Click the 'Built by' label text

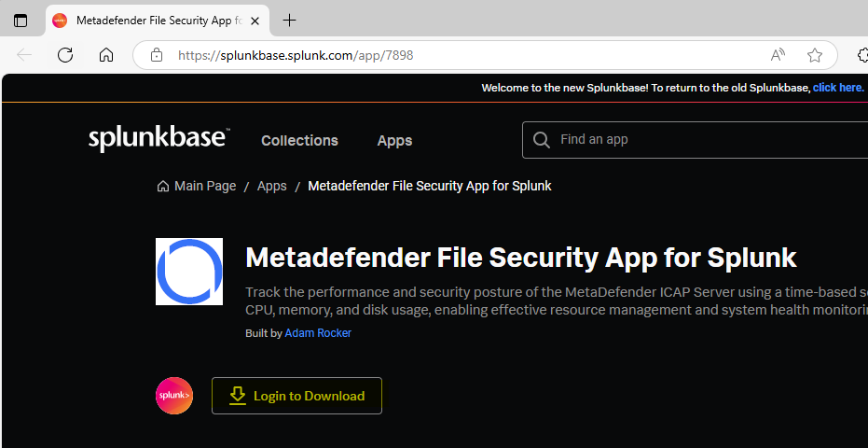pyautogui.click(x=264, y=333)
